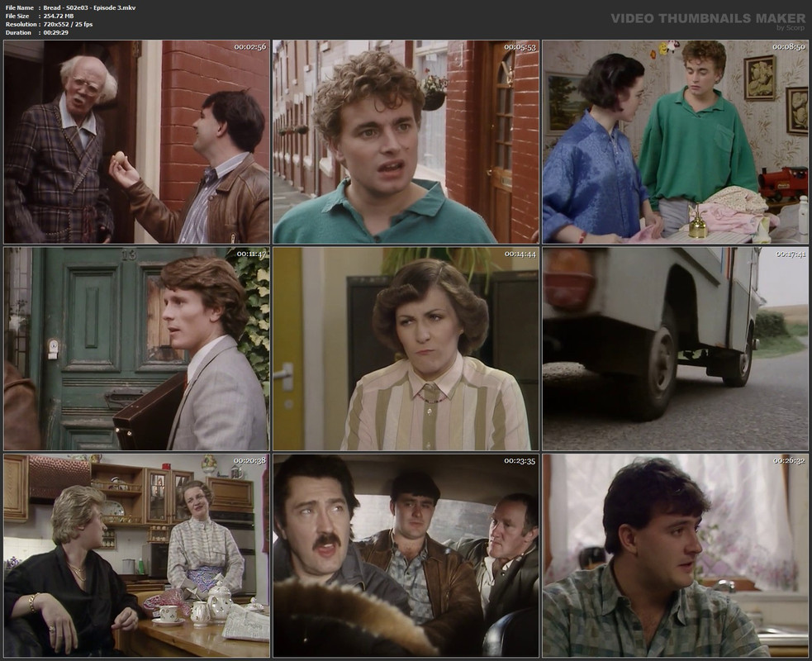Open the green door thumbnail at 00:11:47
This screenshot has height=661, width=812.
(x=137, y=349)
